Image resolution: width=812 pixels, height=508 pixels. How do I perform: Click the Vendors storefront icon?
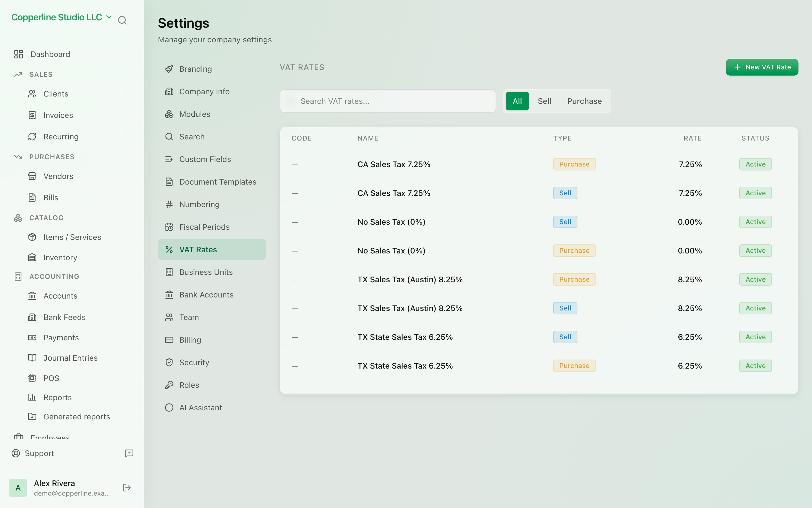tap(32, 176)
